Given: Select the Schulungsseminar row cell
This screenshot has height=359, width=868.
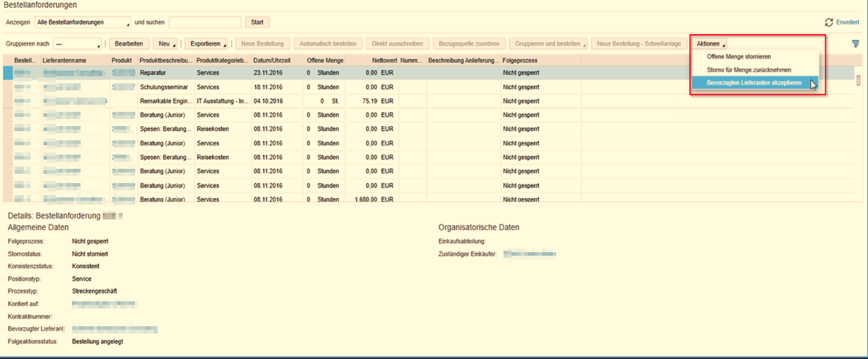Looking at the screenshot, I should [166, 87].
